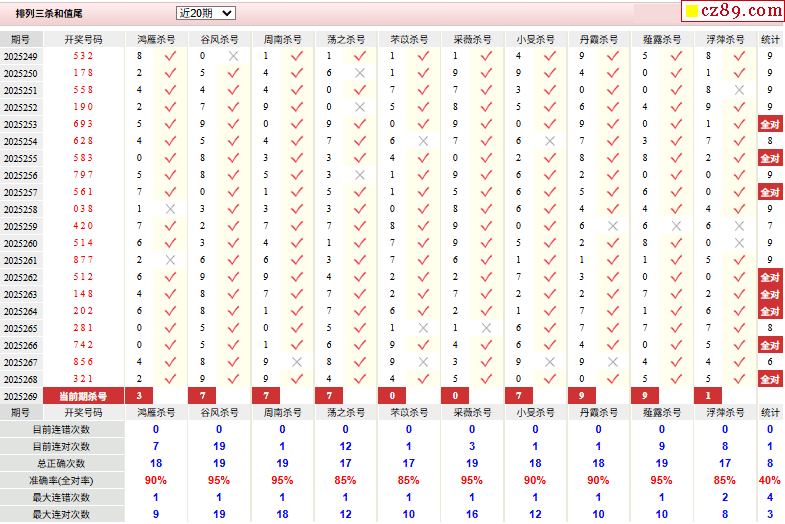Click 目前连对次数 value 12 under 荡之杀号

(x=345, y=446)
